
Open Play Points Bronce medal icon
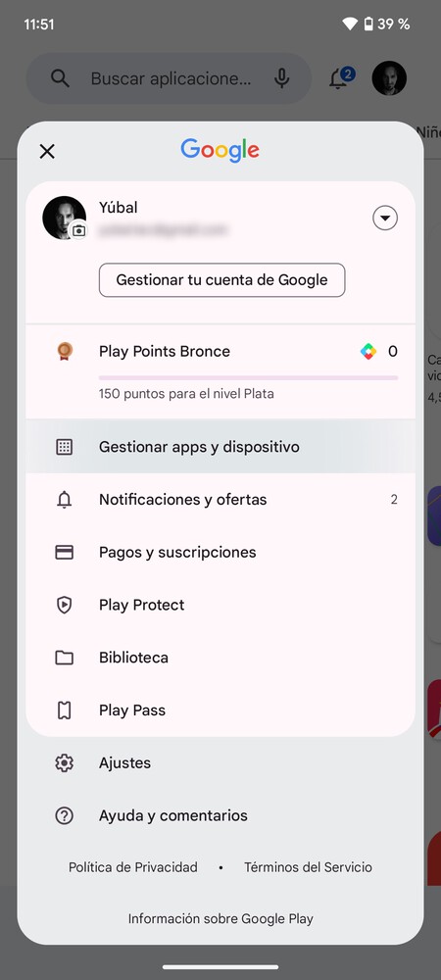pyautogui.click(x=65, y=351)
